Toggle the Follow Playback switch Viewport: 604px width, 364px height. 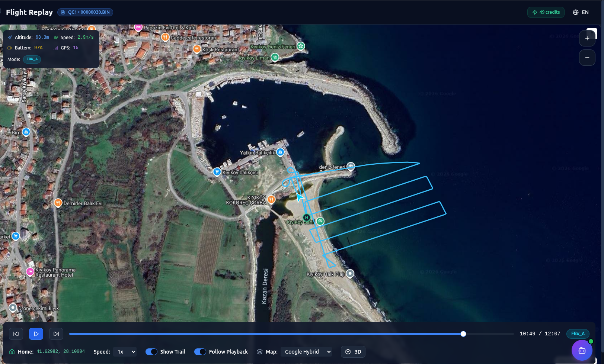pos(200,352)
